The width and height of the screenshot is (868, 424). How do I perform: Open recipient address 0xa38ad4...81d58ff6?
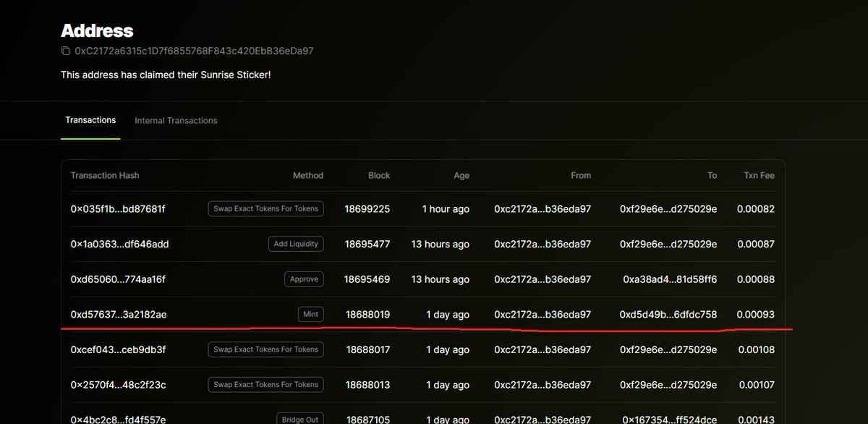(x=670, y=279)
